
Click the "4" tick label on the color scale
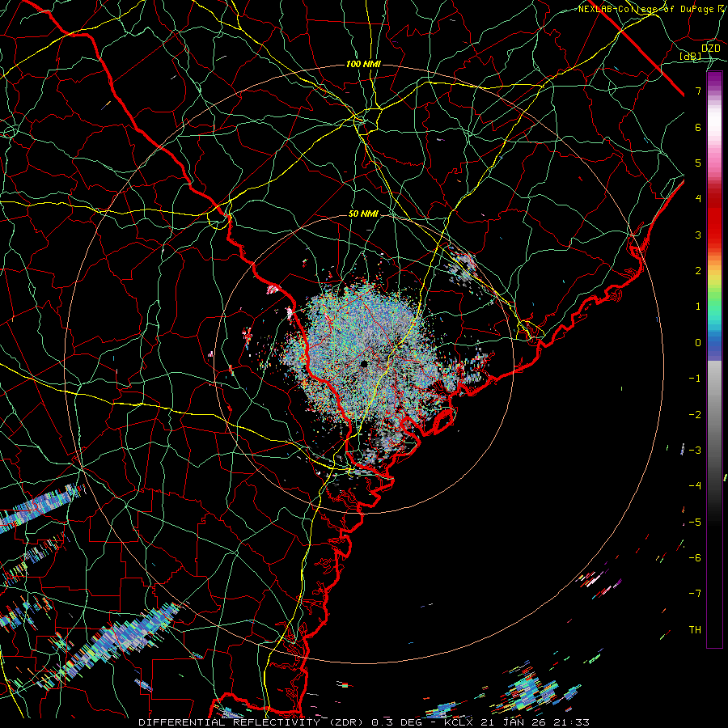pyautogui.click(x=698, y=199)
